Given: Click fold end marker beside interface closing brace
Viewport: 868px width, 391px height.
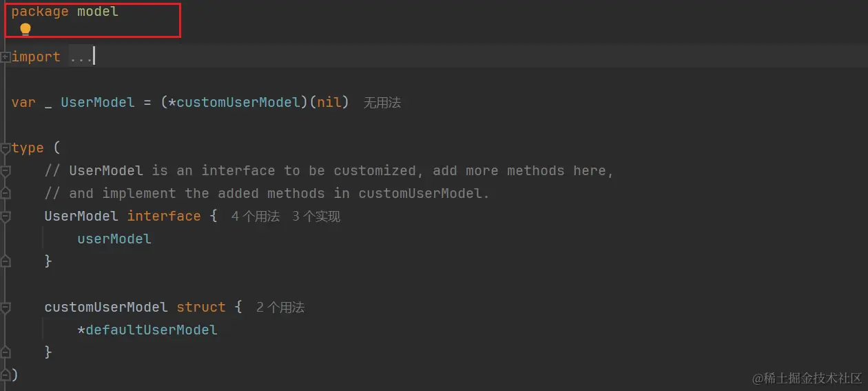Looking at the screenshot, I should tap(6, 261).
